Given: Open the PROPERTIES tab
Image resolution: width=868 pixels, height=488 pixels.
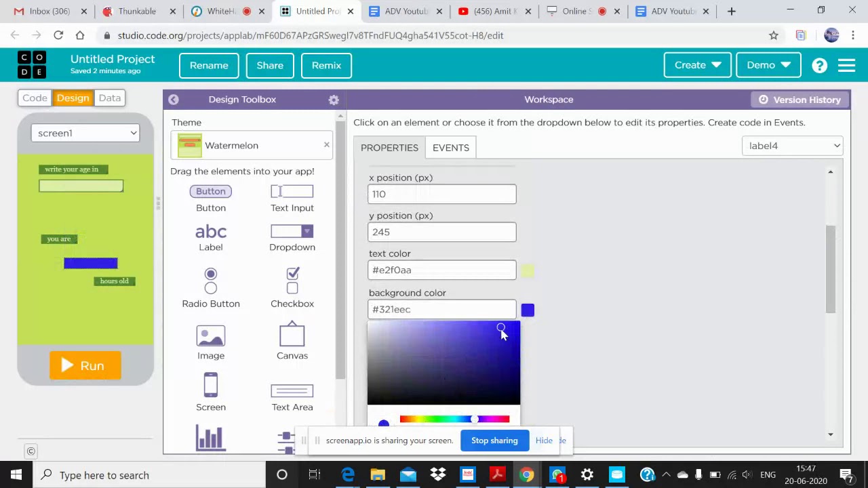Looking at the screenshot, I should tap(389, 148).
